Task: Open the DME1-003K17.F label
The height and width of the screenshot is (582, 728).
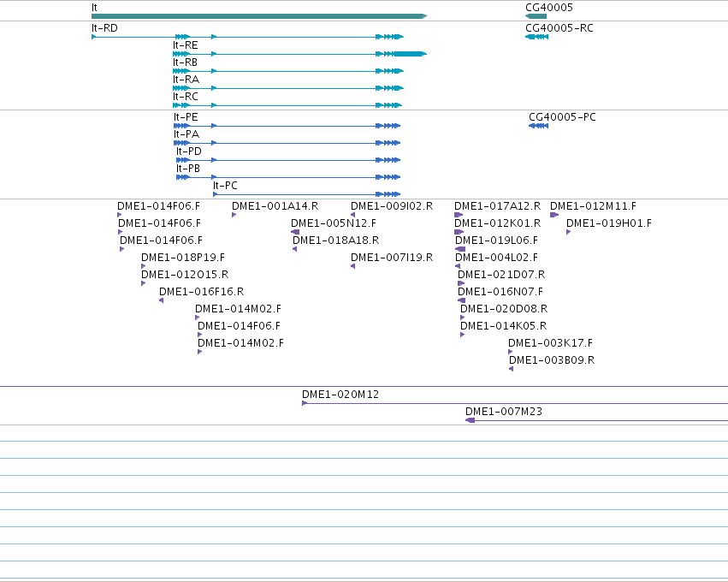Action: point(550,344)
